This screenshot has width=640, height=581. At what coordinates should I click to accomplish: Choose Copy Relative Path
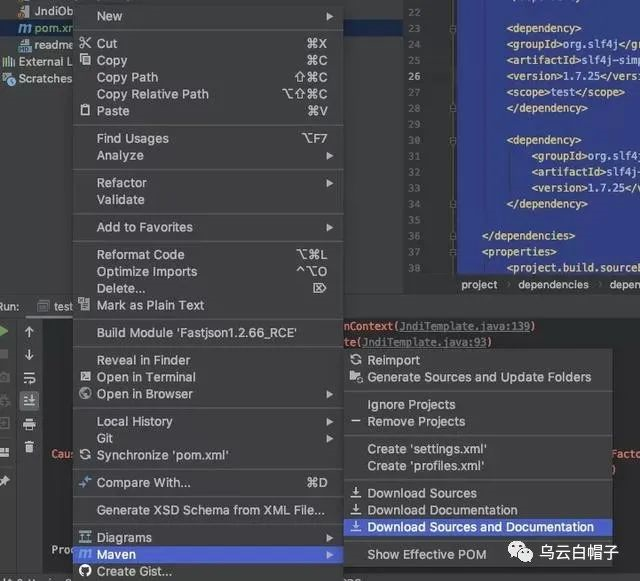click(208, 94)
